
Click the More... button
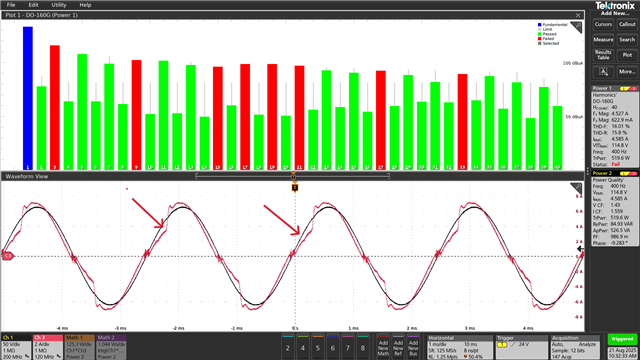[627, 72]
